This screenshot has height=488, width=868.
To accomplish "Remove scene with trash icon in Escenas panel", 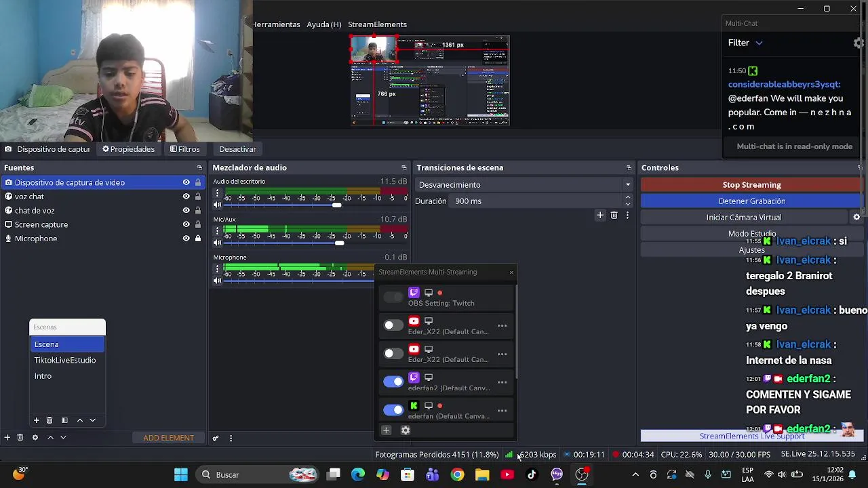I will [x=50, y=420].
